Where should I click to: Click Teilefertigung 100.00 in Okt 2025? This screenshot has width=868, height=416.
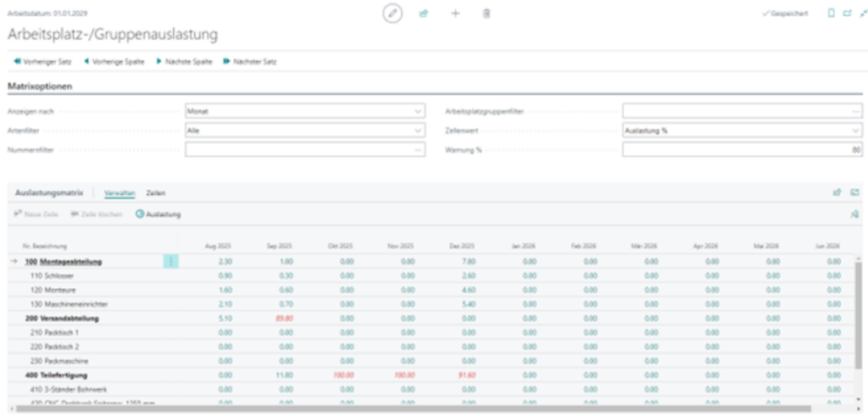pyautogui.click(x=343, y=375)
